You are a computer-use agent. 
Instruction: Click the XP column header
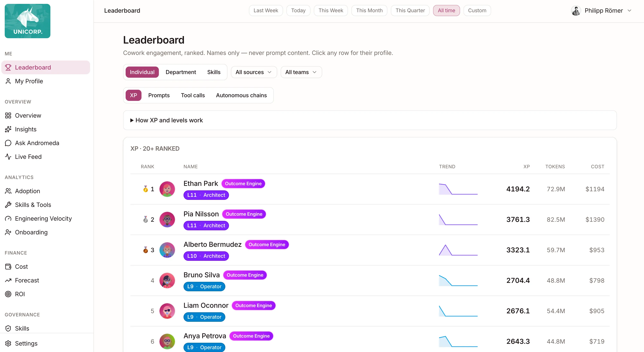coord(527,167)
